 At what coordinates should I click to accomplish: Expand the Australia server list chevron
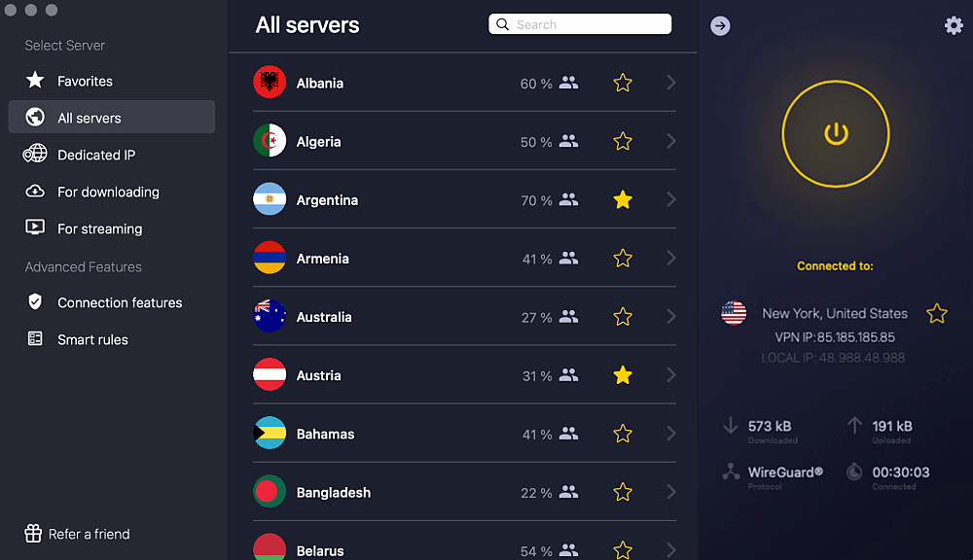670,316
